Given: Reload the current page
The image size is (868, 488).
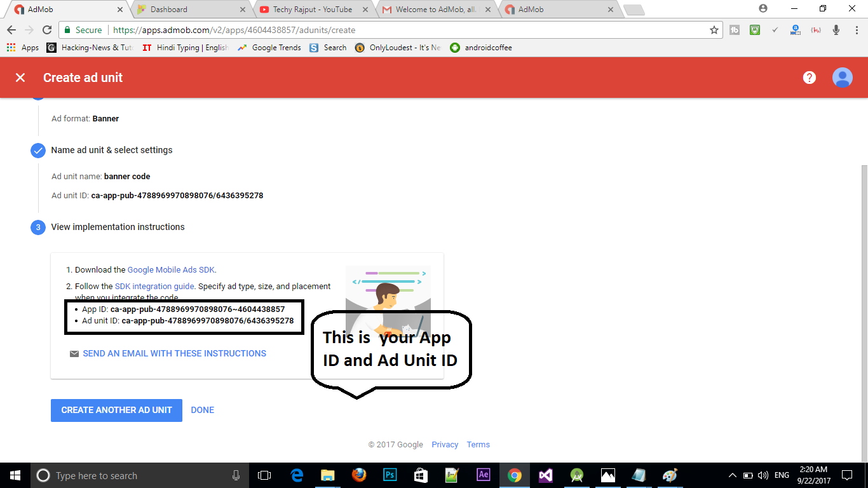Looking at the screenshot, I should pos(46,30).
